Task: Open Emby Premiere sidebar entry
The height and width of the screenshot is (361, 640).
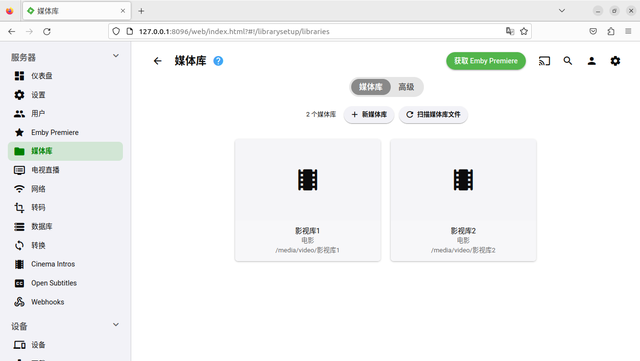Action: point(65,132)
